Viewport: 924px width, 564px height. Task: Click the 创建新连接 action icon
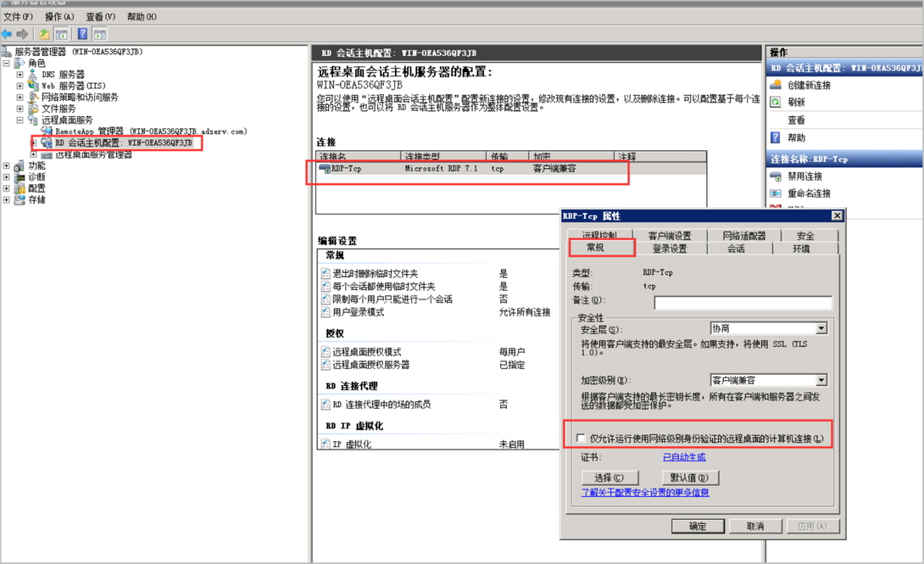point(776,84)
